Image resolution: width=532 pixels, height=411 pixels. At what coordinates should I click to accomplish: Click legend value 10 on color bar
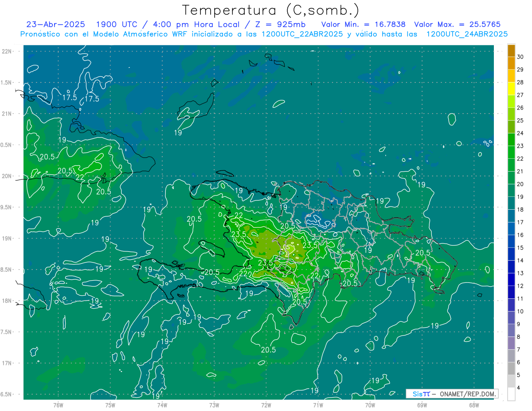click(x=520, y=311)
